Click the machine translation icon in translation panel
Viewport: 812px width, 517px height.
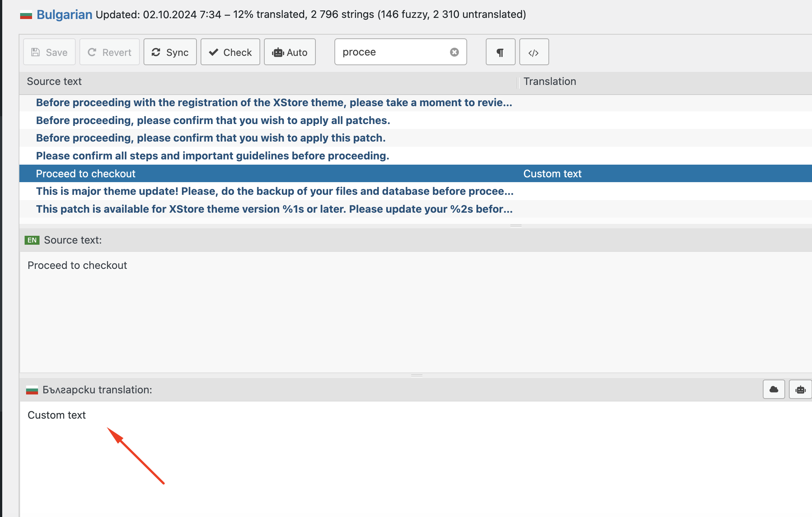tap(801, 389)
